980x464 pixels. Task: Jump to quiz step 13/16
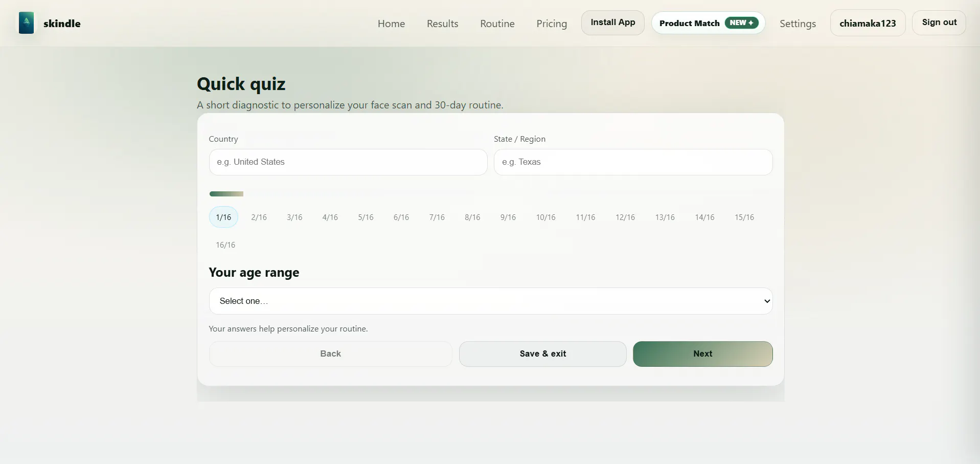[665, 217]
